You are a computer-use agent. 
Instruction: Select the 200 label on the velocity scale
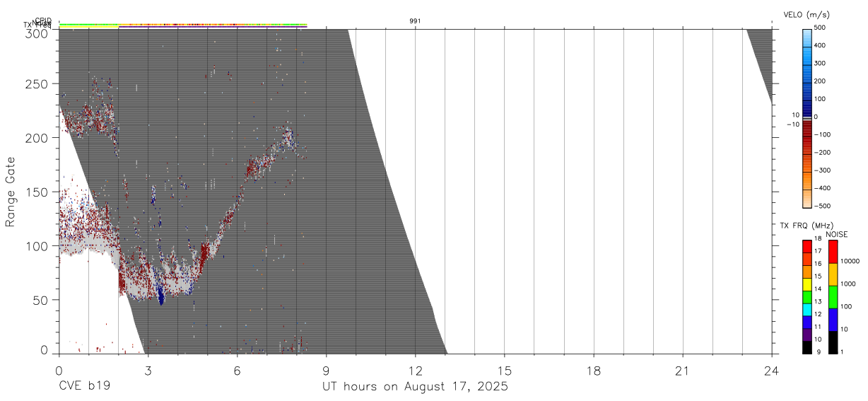click(x=820, y=81)
